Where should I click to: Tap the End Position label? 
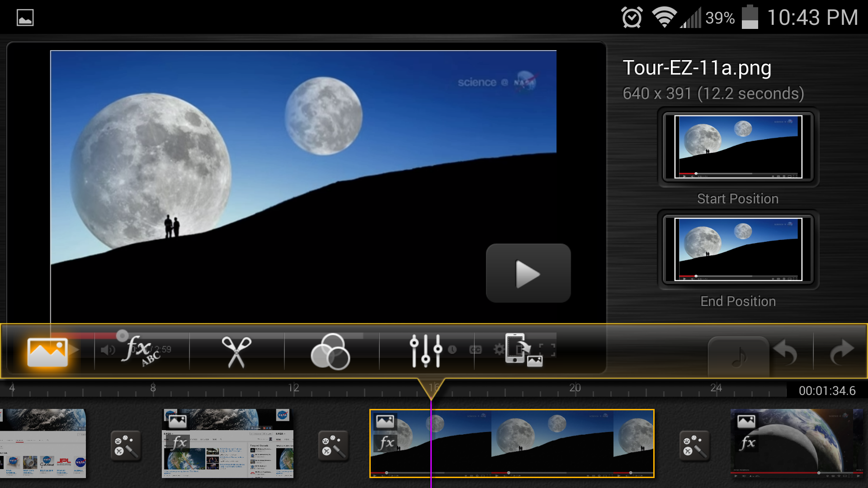tap(738, 301)
